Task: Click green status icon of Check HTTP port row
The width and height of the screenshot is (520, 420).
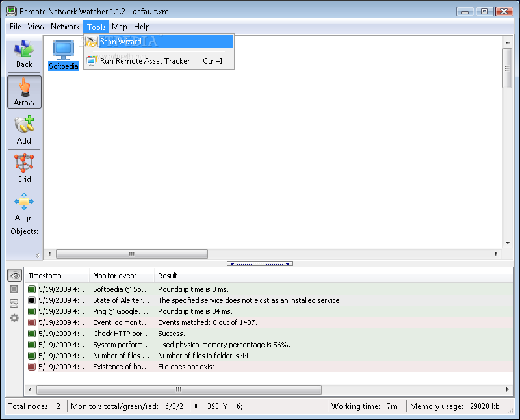Action: point(32,334)
